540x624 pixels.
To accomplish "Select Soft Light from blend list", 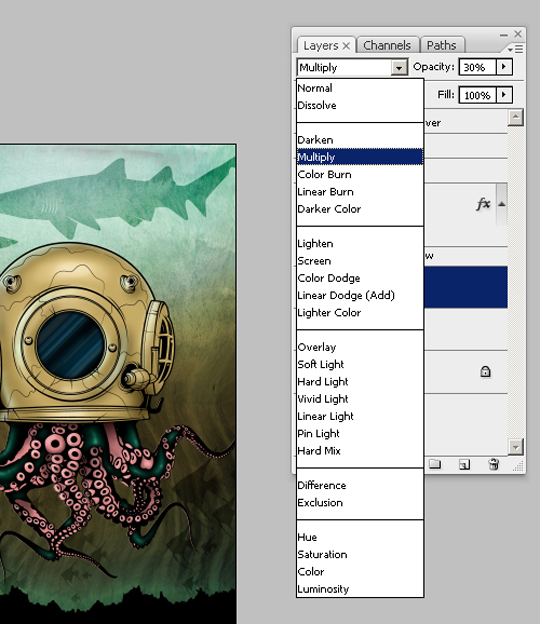I will pos(321,364).
